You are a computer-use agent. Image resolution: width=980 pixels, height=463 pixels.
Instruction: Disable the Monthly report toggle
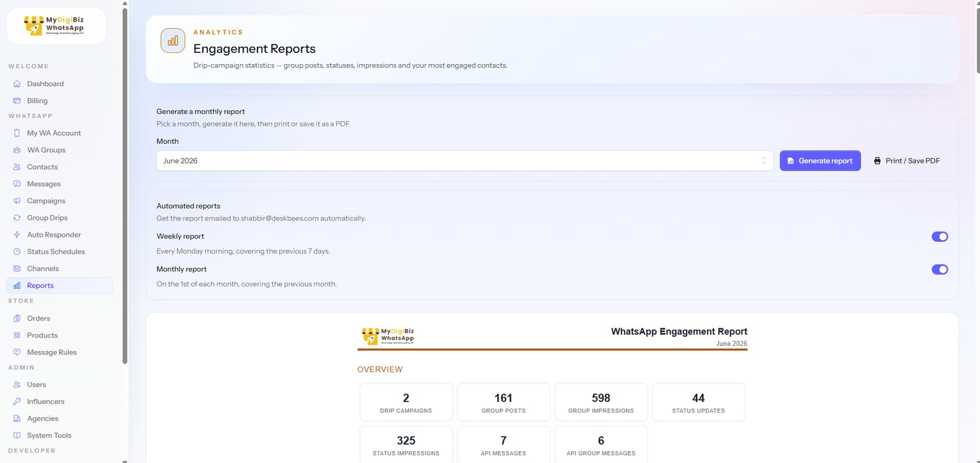(939, 269)
